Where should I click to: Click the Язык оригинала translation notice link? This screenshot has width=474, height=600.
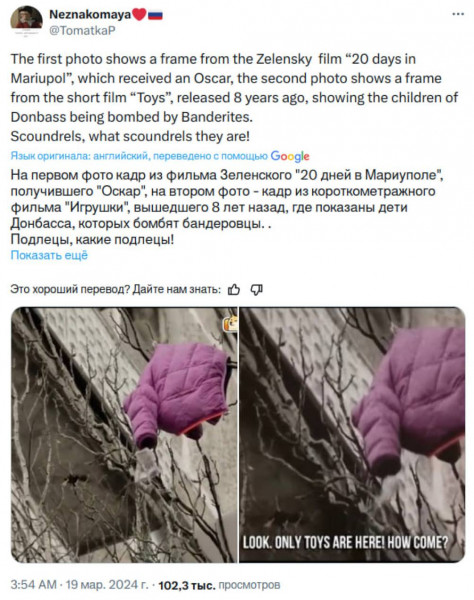[139, 156]
